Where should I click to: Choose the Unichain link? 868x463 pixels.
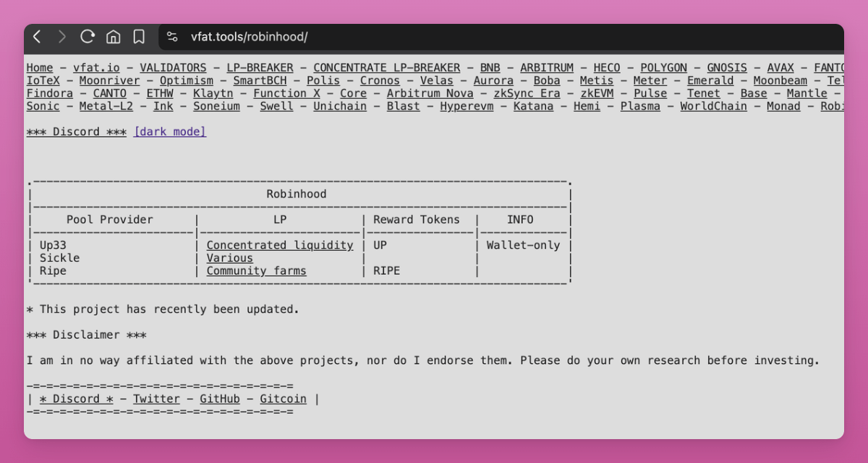[340, 106]
